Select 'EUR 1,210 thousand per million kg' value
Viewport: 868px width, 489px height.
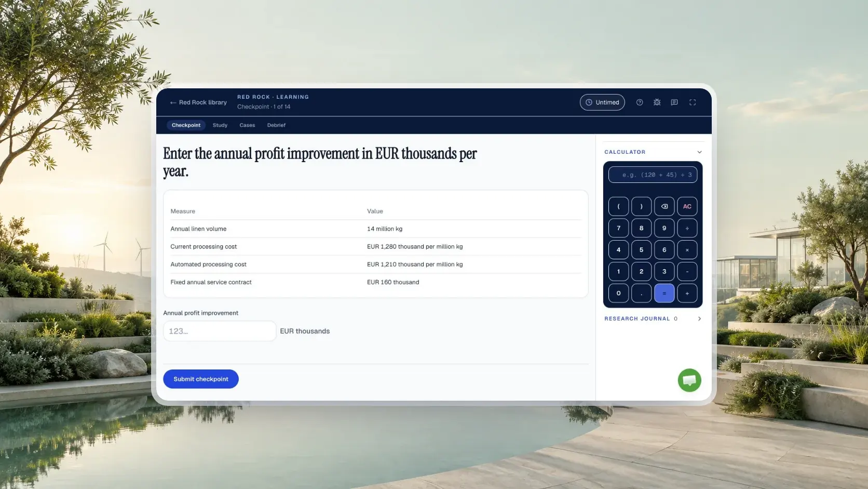415,265
